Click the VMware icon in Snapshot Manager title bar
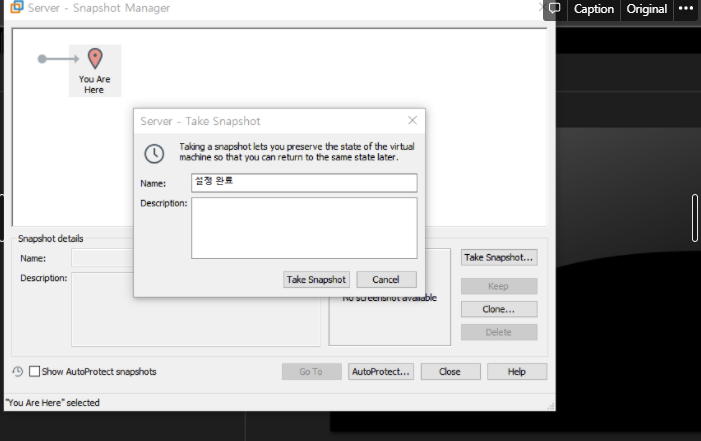Viewport: 701px width, 441px height. tap(17, 7)
